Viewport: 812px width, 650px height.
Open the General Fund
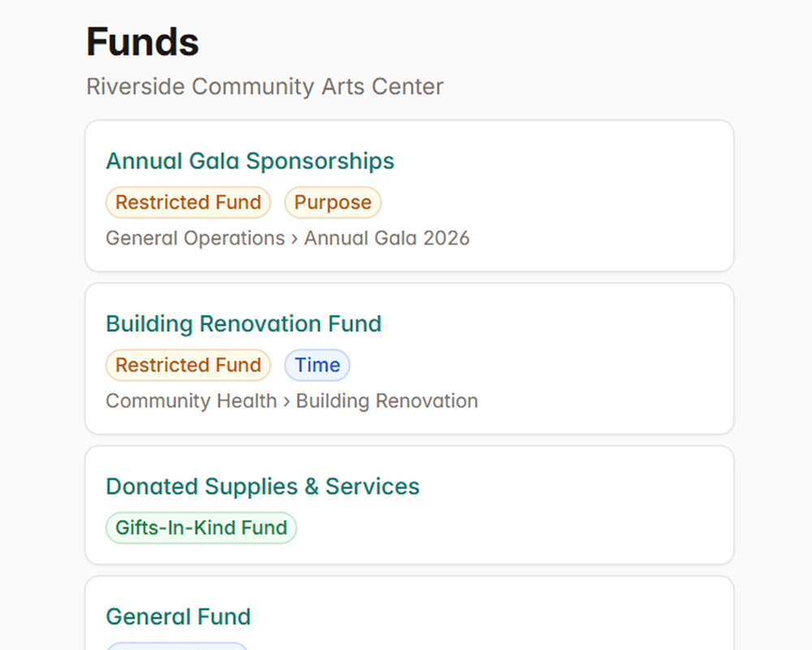tap(178, 616)
